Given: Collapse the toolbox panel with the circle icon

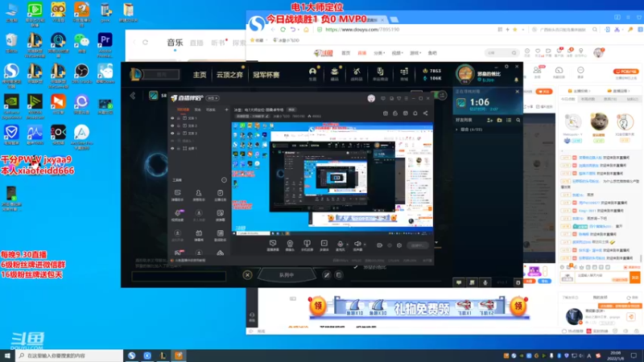Looking at the screenshot, I should coord(224,179).
